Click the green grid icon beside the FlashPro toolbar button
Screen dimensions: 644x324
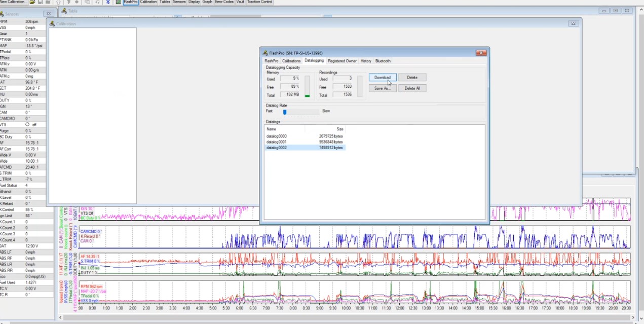pyautogui.click(x=118, y=2)
